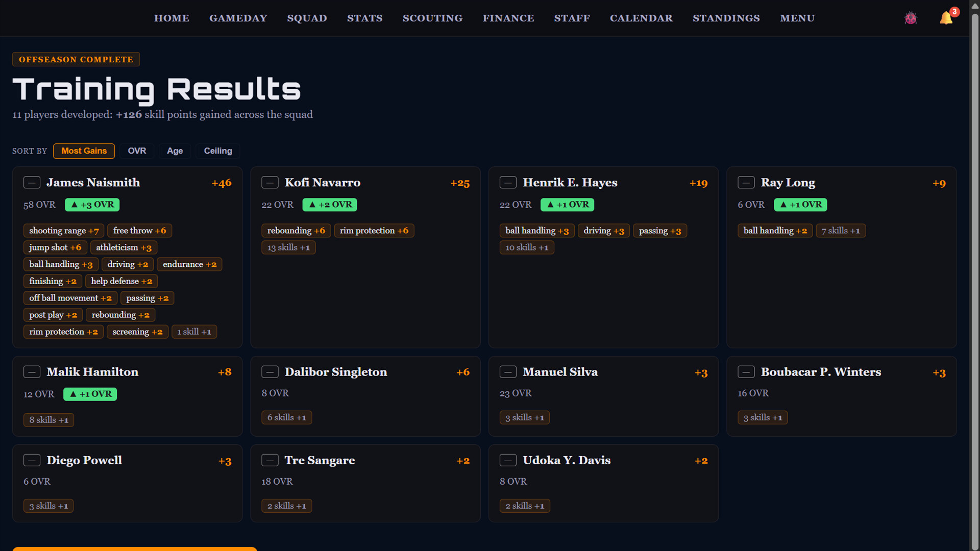Sort players by Ceiling
Viewport: 980px width, 551px height.
[218, 151]
